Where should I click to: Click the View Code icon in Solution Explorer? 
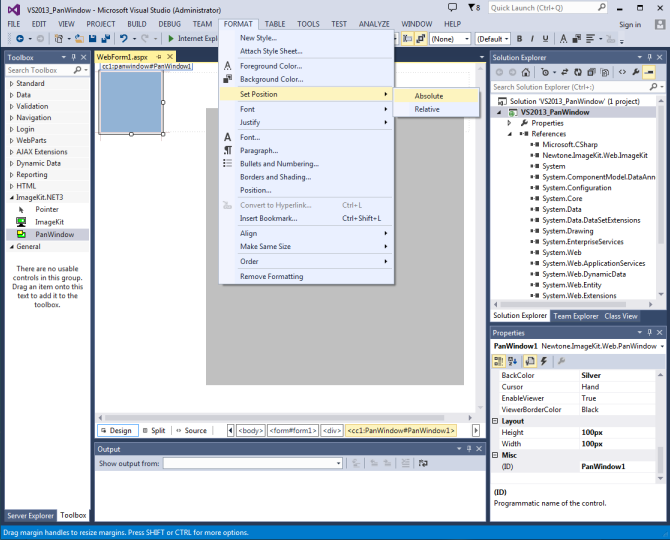(x=622, y=72)
